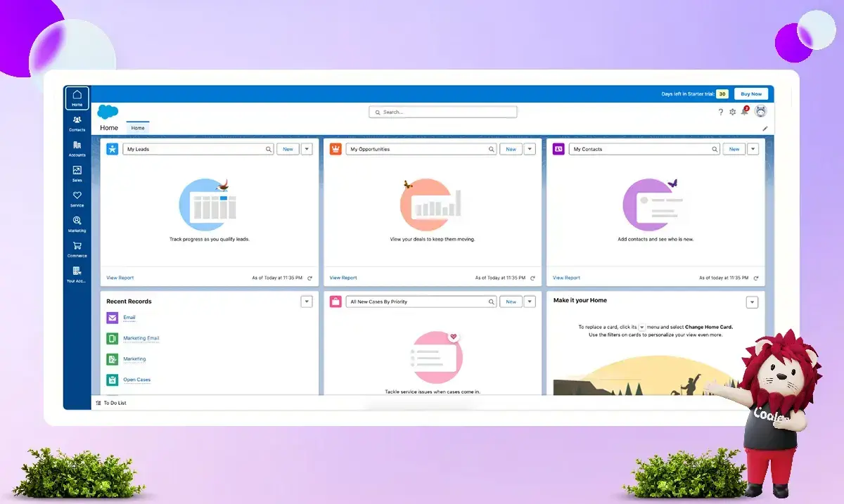The image size is (844, 504).
Task: Open Marketing in the sidebar
Action: pos(77,224)
